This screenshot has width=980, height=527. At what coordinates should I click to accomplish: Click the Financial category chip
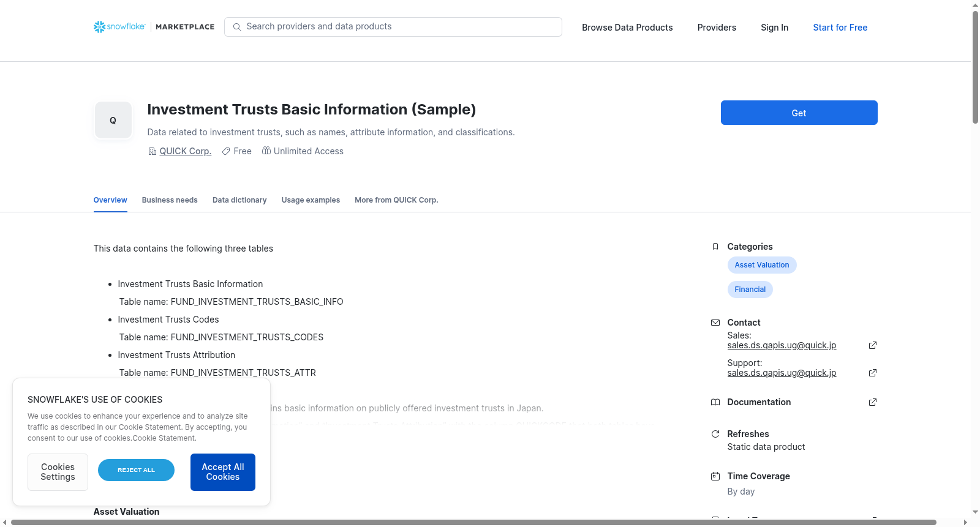(750, 290)
